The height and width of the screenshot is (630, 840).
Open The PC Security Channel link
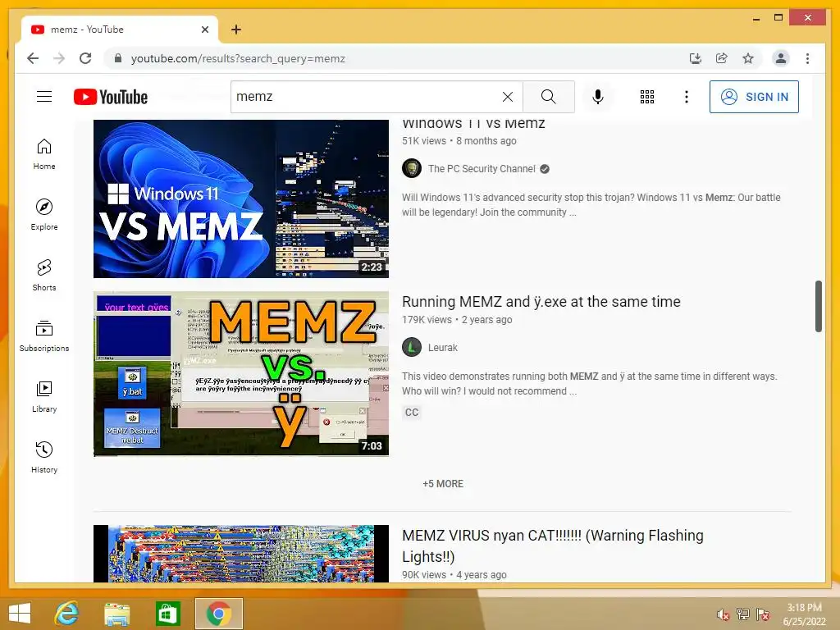click(482, 169)
